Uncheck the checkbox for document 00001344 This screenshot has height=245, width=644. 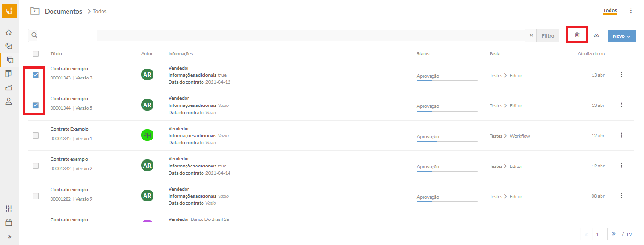(35, 105)
